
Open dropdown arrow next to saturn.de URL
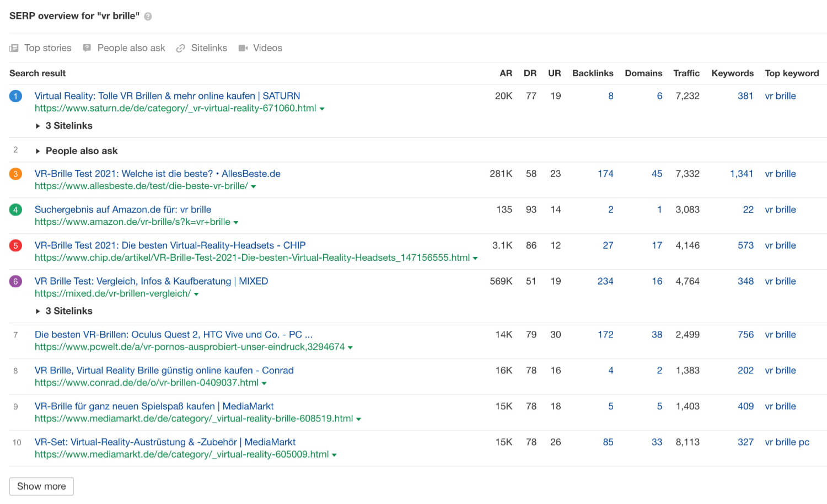click(322, 109)
